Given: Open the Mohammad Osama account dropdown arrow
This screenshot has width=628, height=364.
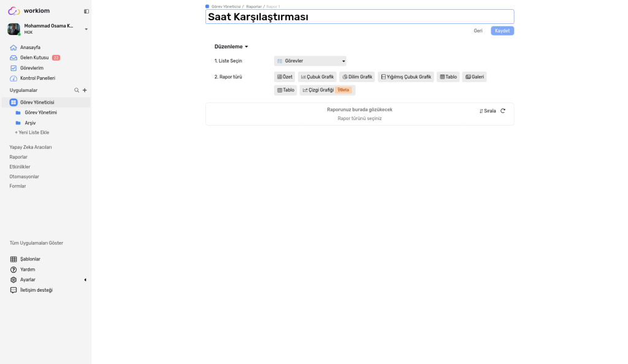Looking at the screenshot, I should [86, 29].
